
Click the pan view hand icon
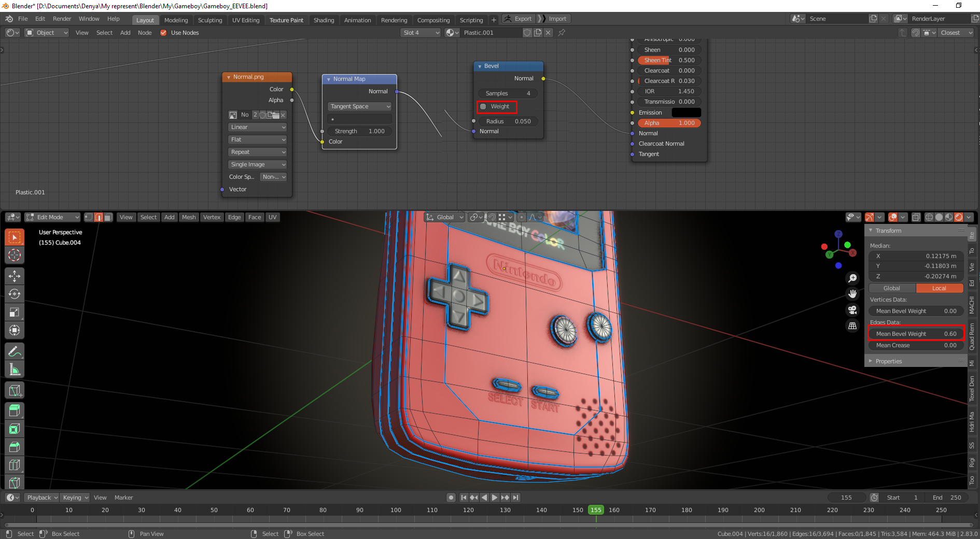pos(852,294)
